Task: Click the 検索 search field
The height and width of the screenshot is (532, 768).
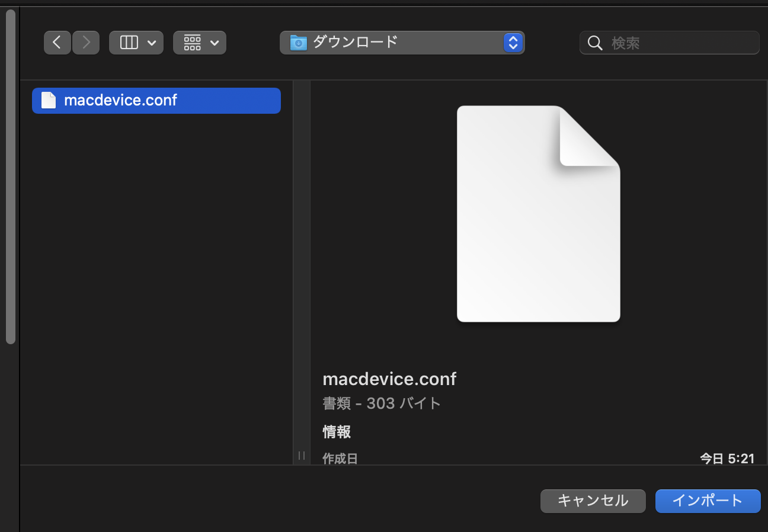Action: coord(669,43)
